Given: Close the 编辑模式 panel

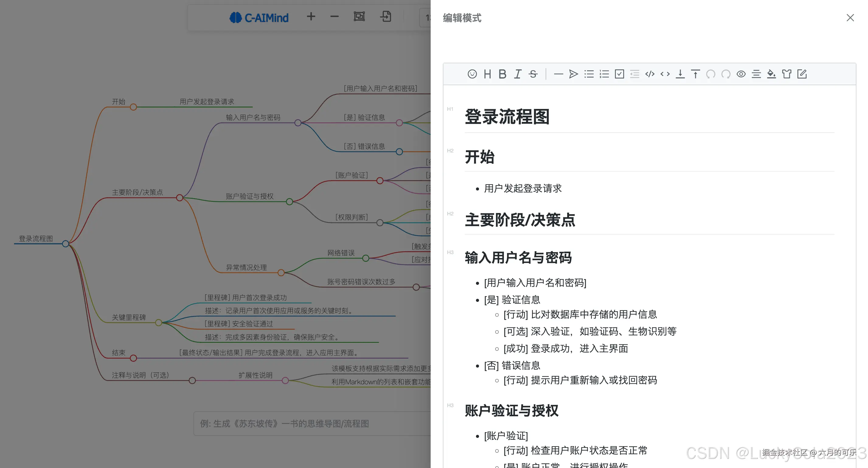Looking at the screenshot, I should click(x=850, y=18).
